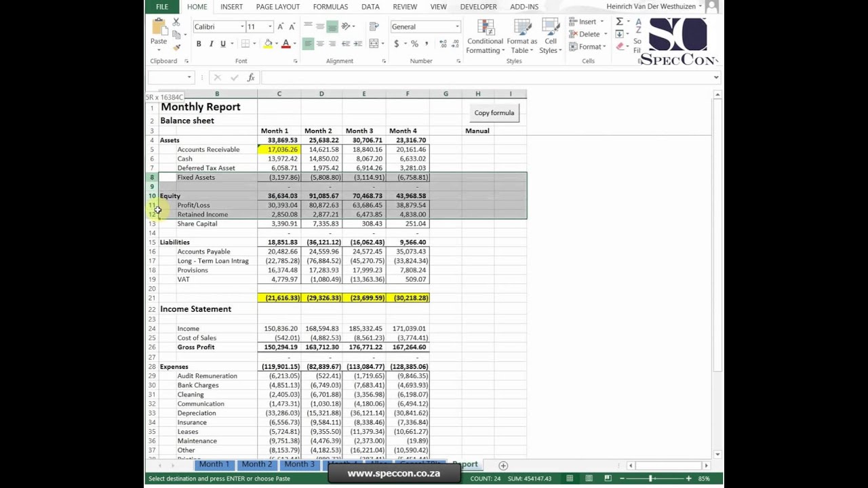This screenshot has height=488, width=868.
Task: Apply right text alignment
Action: (x=332, y=44)
